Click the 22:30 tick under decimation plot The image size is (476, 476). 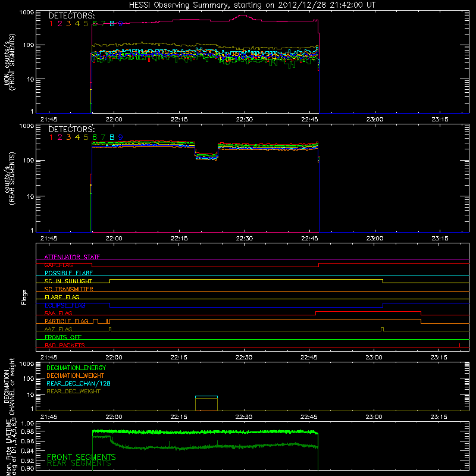(x=244, y=417)
